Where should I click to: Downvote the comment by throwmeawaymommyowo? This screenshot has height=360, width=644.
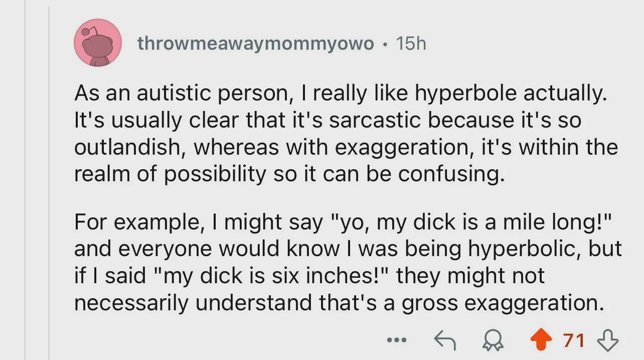point(608,341)
